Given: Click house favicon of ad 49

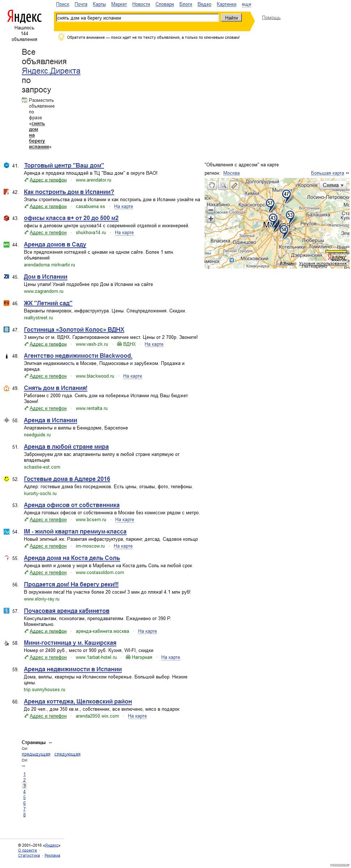Looking at the screenshot, I should [6, 388].
